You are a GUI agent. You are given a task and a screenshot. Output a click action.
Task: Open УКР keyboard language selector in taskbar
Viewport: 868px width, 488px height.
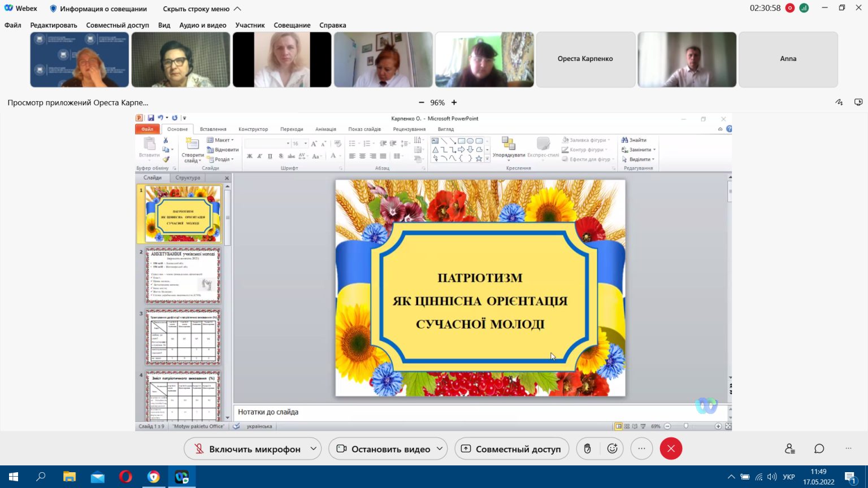click(x=789, y=477)
